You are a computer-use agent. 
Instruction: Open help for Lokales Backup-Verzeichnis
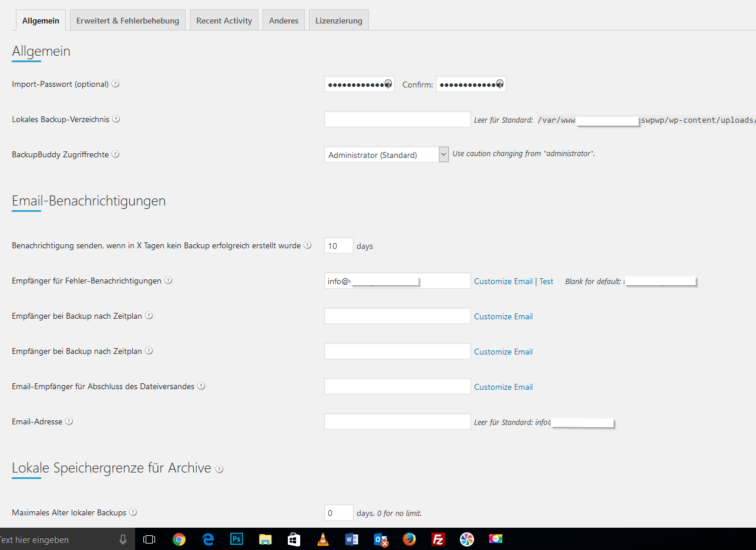(116, 119)
